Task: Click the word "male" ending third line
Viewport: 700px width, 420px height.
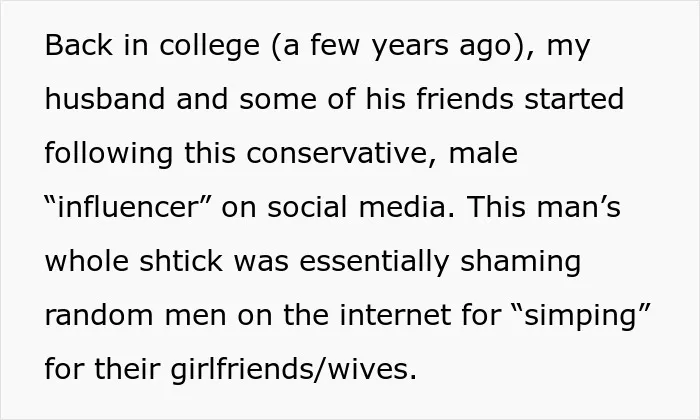Action: coord(483,153)
